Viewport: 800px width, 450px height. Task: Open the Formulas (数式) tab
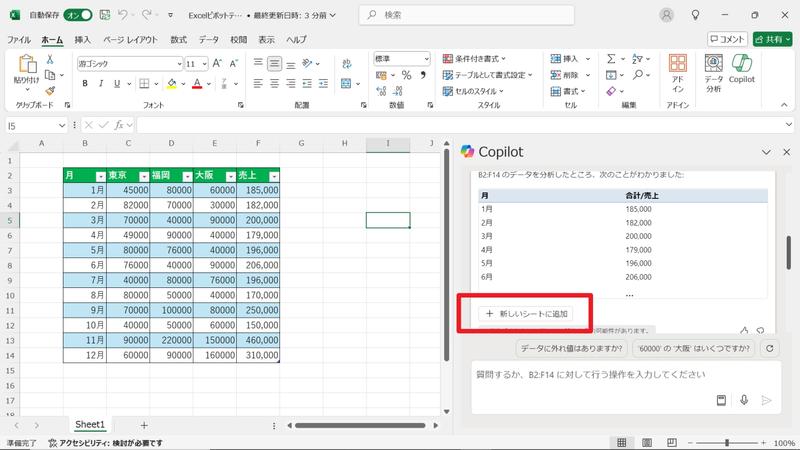click(x=178, y=39)
